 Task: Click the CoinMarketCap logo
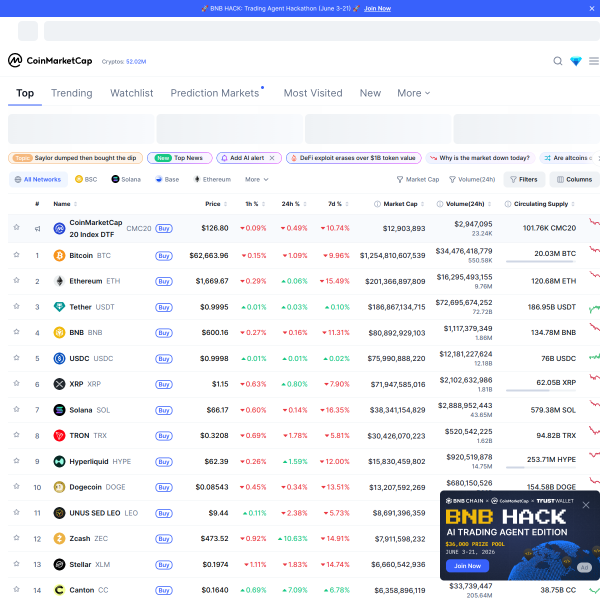pos(50,60)
